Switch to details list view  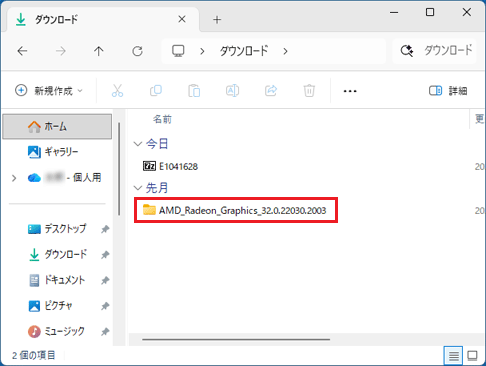(x=453, y=356)
